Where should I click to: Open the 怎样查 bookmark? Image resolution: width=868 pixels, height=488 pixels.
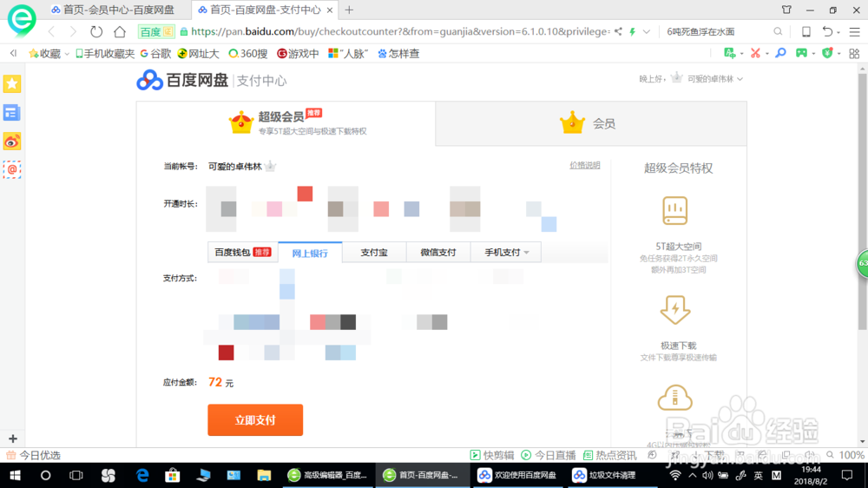click(398, 53)
